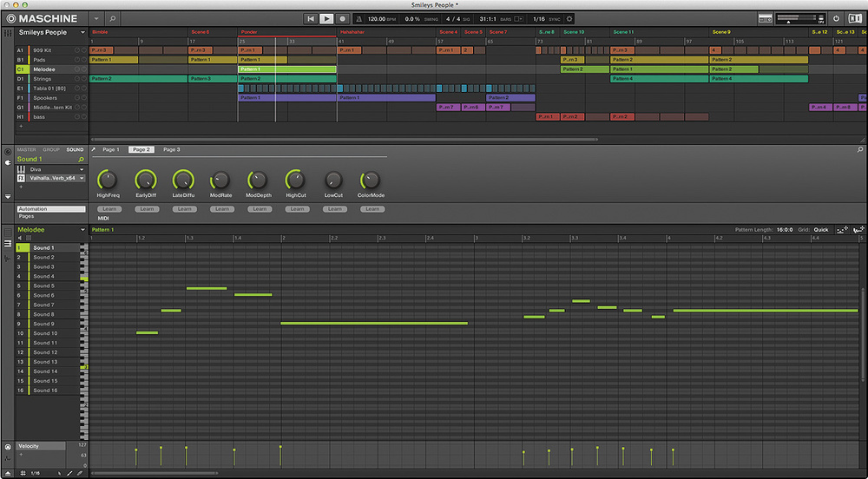The image size is (868, 479).
Task: Mute the Spookers group
Action: [77, 98]
